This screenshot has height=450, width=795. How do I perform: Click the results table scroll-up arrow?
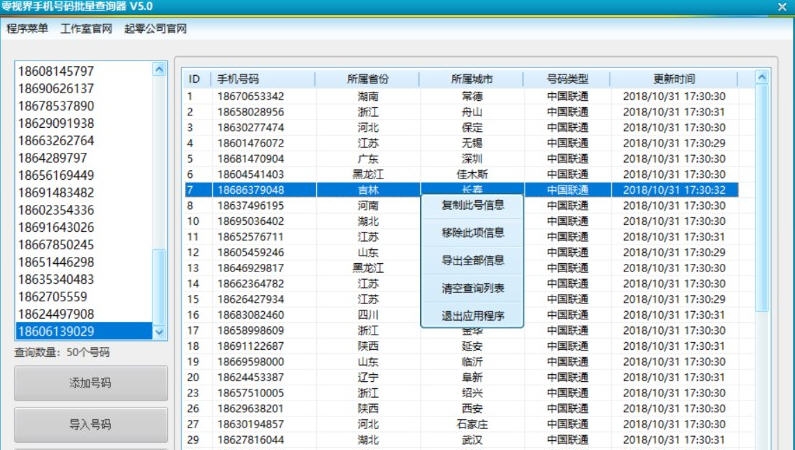pyautogui.click(x=762, y=77)
